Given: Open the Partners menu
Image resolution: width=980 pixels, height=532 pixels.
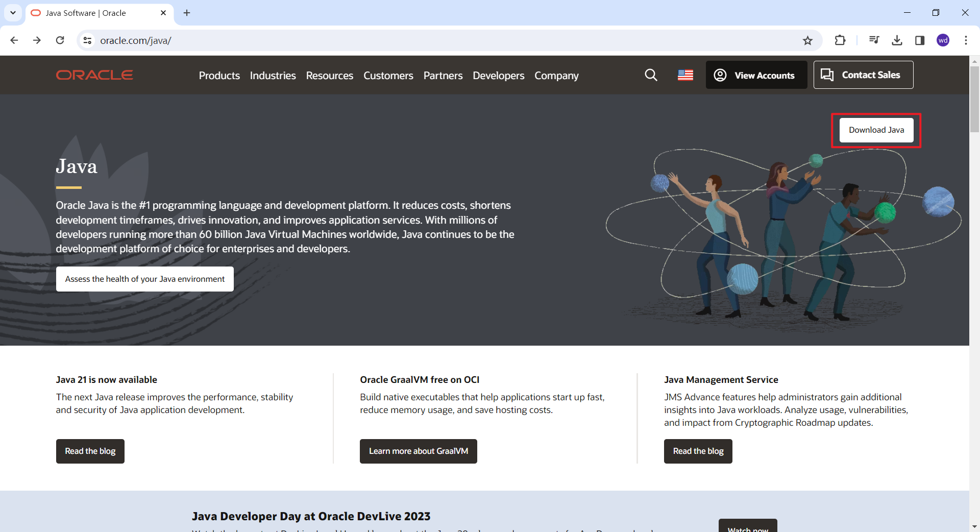Looking at the screenshot, I should 443,76.
